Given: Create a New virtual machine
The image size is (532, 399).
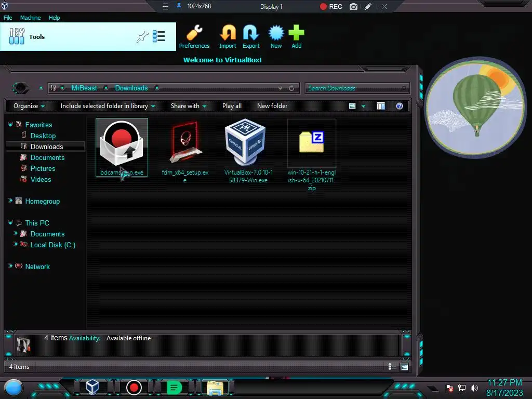Looking at the screenshot, I should 276,37.
